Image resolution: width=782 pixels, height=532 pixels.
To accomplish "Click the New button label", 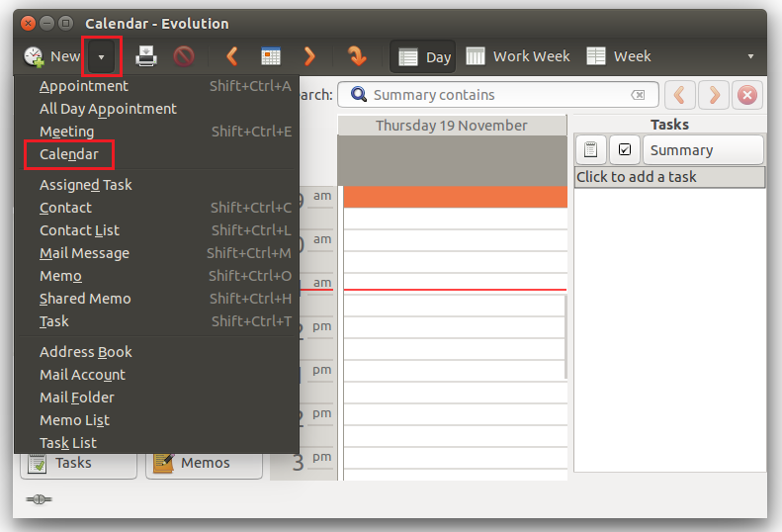I will (65, 56).
